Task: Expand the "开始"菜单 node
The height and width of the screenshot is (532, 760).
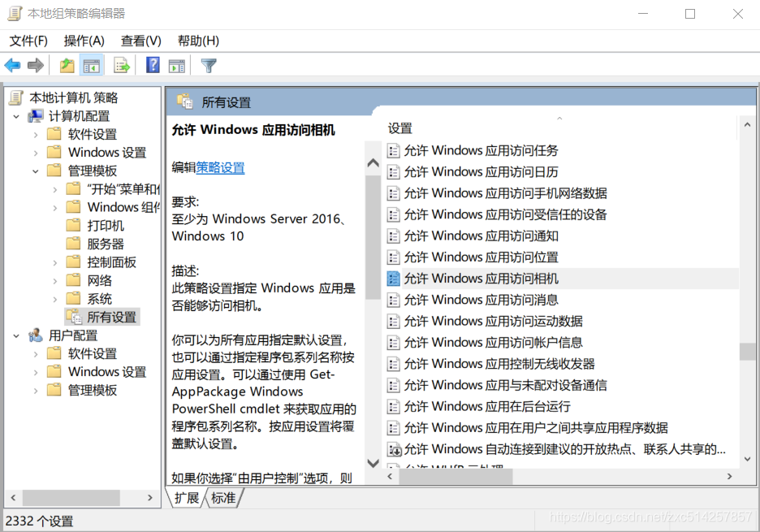Action: [x=54, y=189]
